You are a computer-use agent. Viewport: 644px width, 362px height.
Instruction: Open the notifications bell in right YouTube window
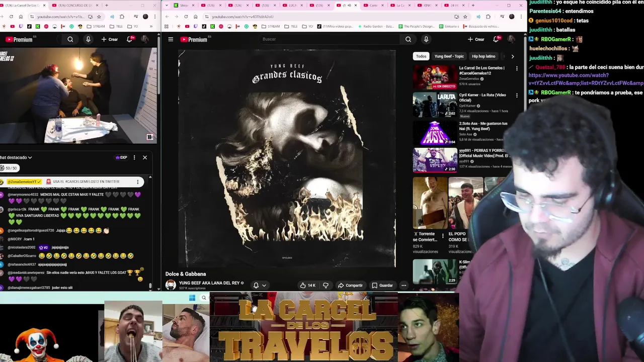tap(496, 39)
